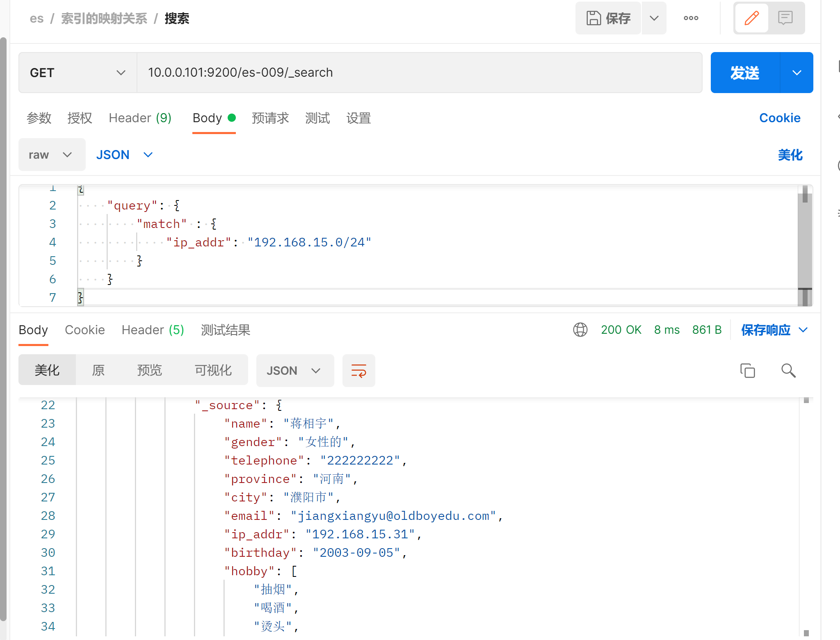
Task: Open the 参数 request tab
Action: coord(39,118)
